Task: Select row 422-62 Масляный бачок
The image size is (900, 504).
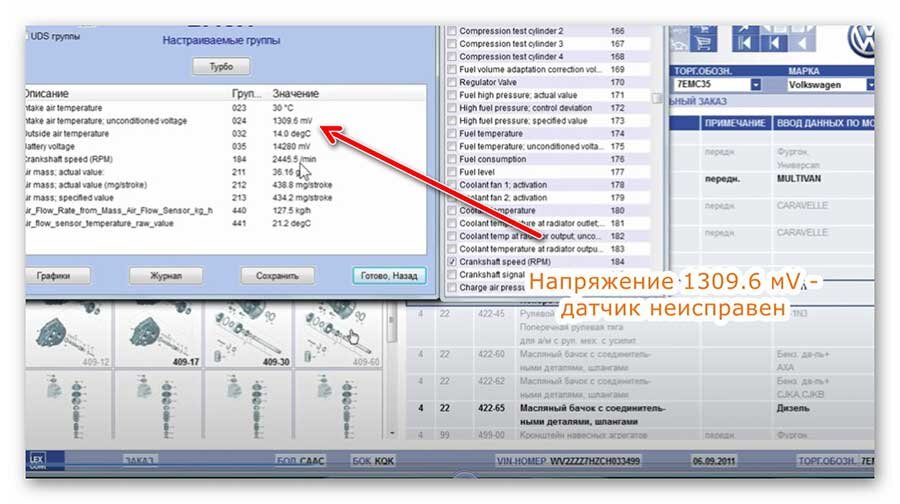Action: [x=640, y=387]
